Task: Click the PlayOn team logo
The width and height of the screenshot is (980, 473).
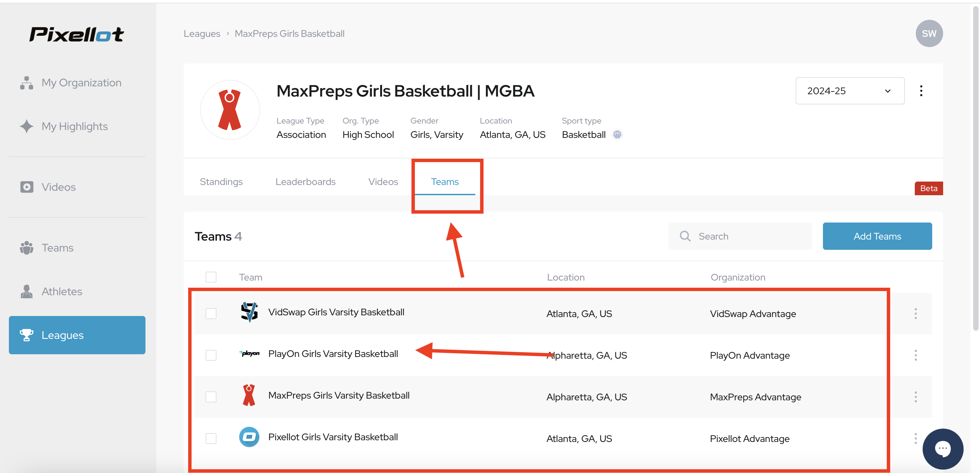Action: pyautogui.click(x=250, y=354)
